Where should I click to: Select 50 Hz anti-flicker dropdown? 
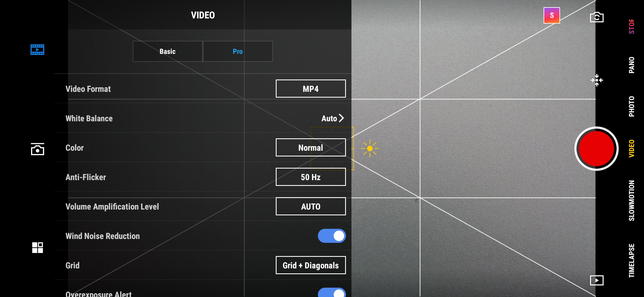pyautogui.click(x=310, y=177)
